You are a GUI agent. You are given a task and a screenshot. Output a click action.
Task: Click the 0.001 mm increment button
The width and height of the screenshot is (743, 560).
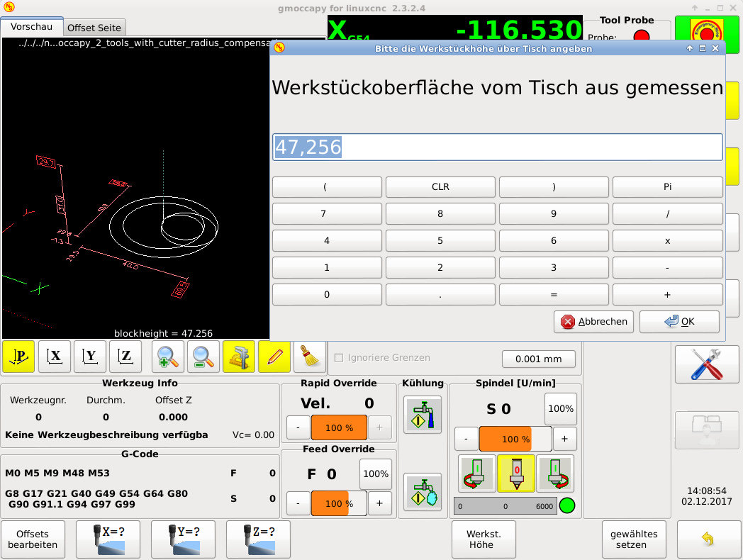(x=539, y=359)
